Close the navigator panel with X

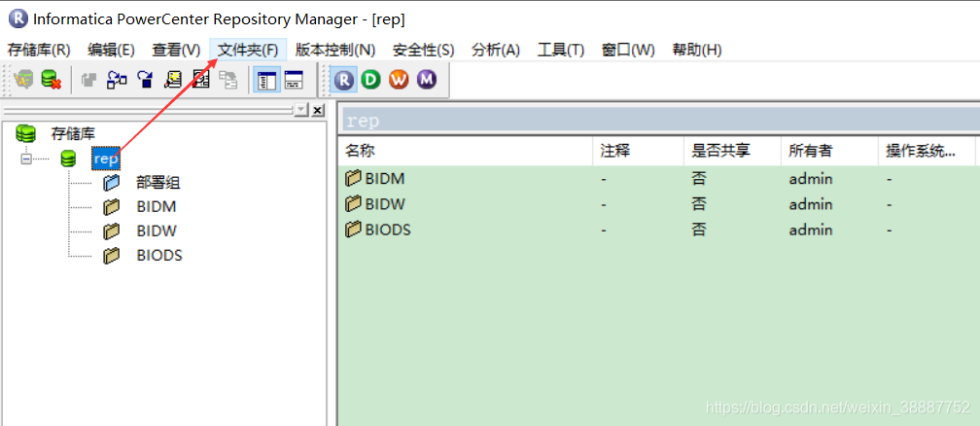318,110
